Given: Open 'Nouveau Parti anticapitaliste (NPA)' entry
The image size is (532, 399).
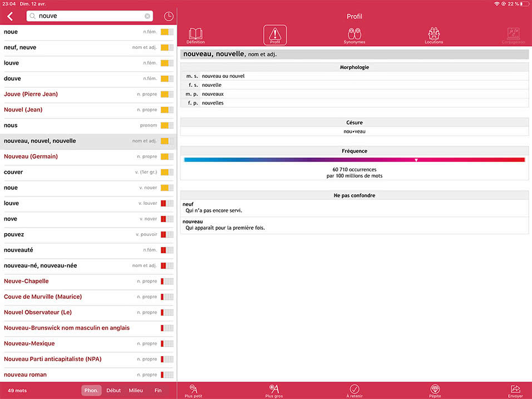Looking at the screenshot, I should point(88,359).
